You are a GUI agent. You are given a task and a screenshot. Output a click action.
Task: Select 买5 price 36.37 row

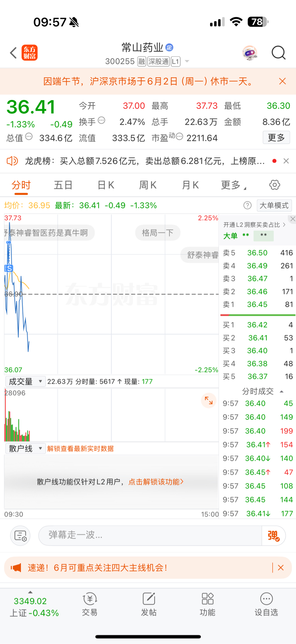click(257, 377)
